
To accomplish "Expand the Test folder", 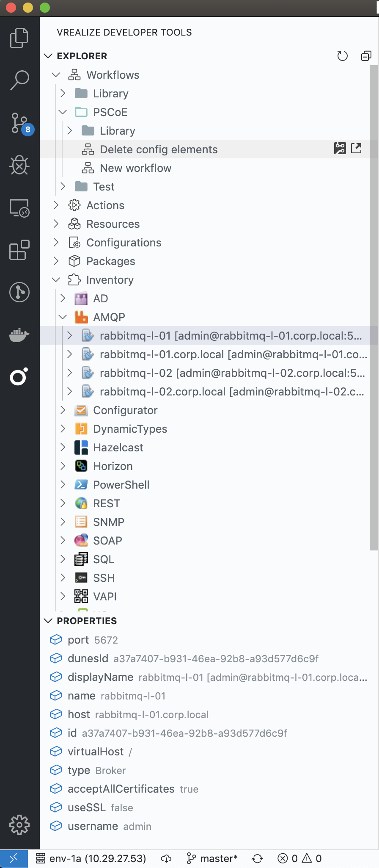I will pyautogui.click(x=63, y=186).
